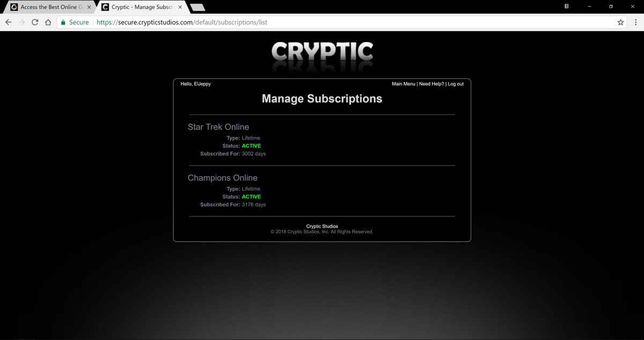Image resolution: width=644 pixels, height=340 pixels.
Task: Click the Champions Online heading
Action: pos(223,178)
